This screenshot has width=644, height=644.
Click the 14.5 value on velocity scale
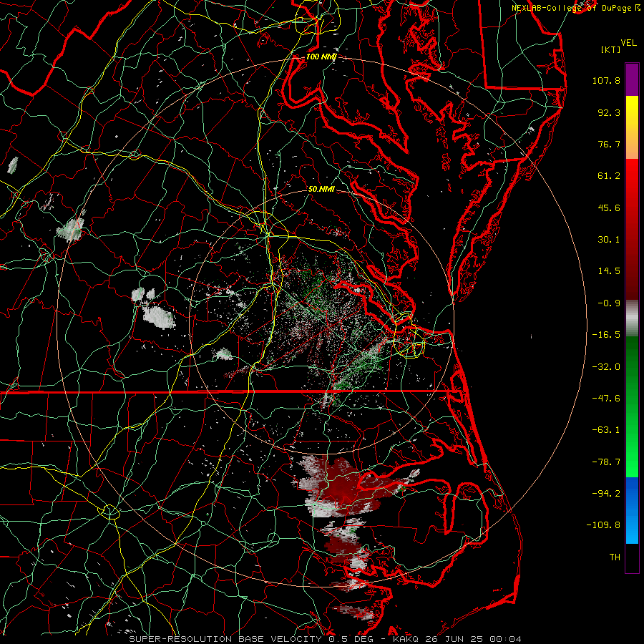pyautogui.click(x=609, y=271)
